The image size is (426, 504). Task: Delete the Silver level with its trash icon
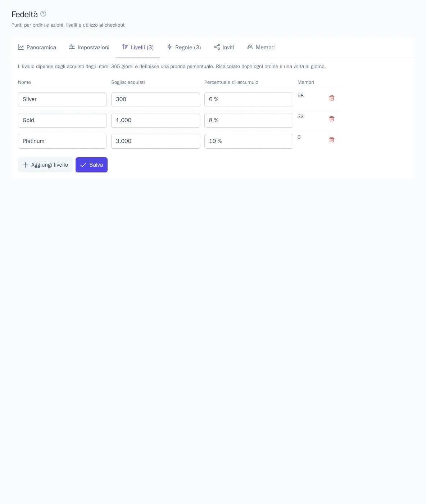(332, 98)
